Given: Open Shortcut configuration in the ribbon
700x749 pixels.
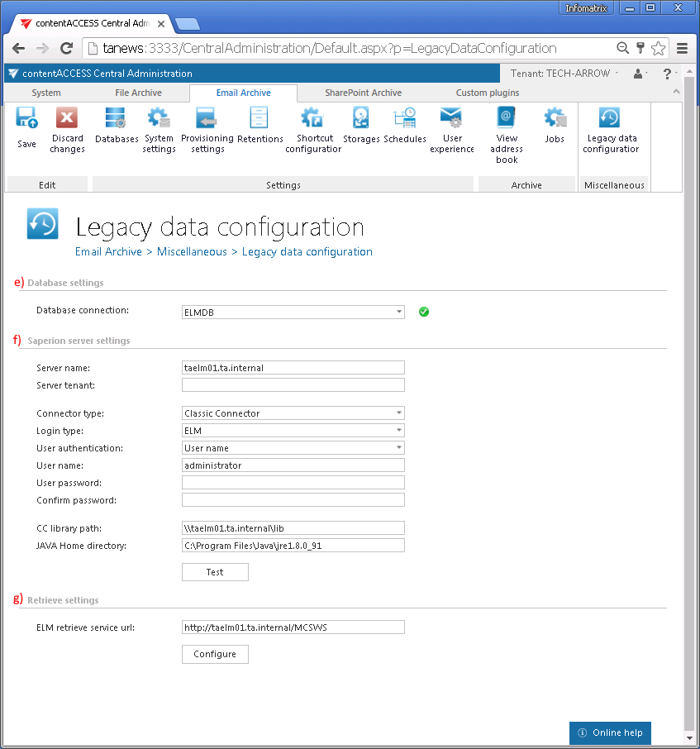Looking at the screenshot, I should tap(312, 118).
